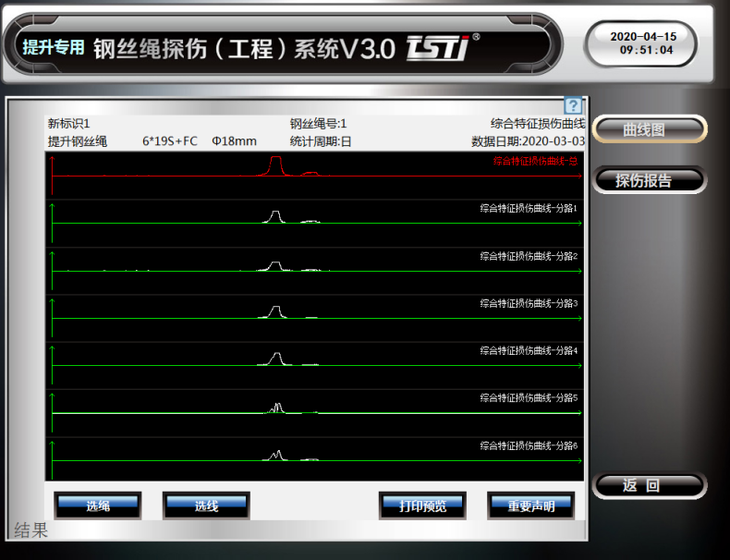Click the 数据日期:2020-03-03 text
Image resolution: width=730 pixels, height=560 pixels.
point(528,141)
